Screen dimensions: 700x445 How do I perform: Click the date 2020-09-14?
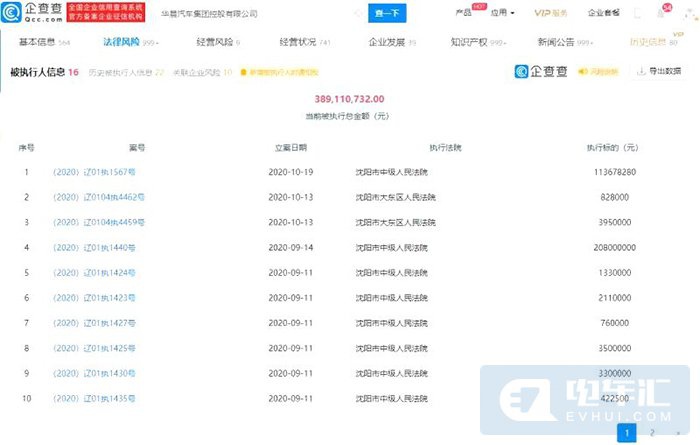tap(291, 247)
